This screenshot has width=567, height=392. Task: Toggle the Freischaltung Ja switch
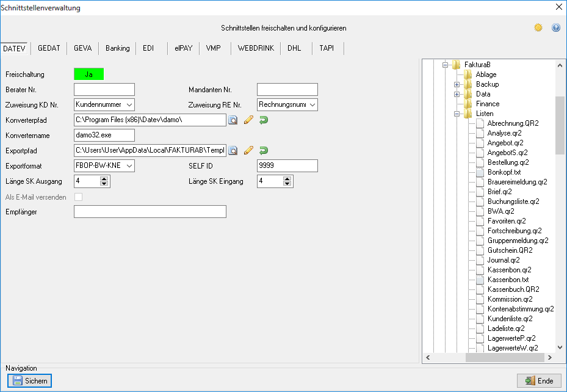pos(88,74)
